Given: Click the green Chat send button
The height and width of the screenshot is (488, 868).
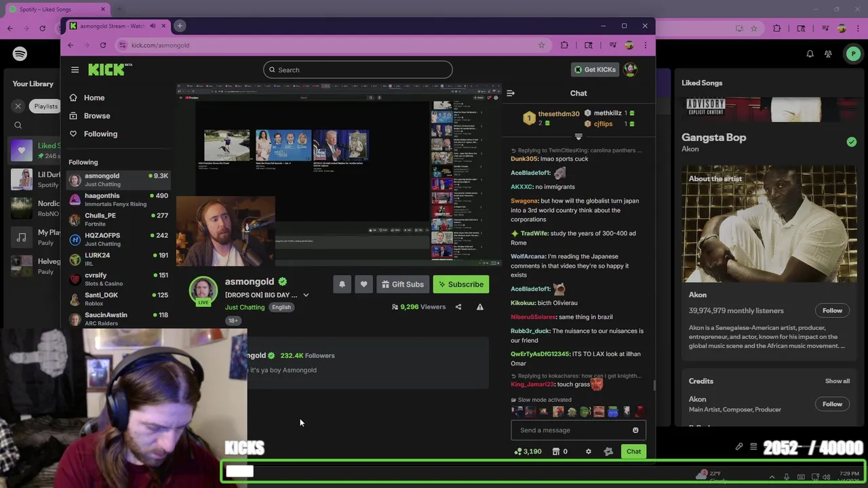Looking at the screenshot, I should (633, 451).
